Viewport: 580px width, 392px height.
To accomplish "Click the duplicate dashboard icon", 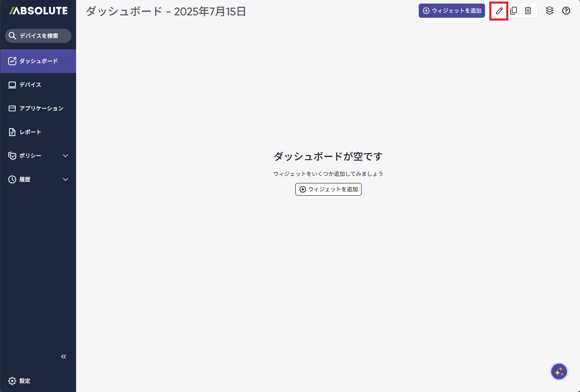I will (513, 11).
